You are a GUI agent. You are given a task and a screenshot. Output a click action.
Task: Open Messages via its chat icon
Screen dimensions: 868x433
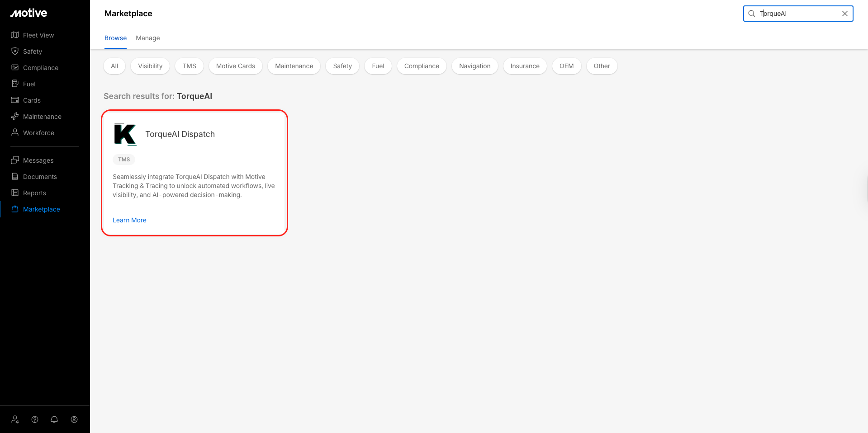[15, 160]
